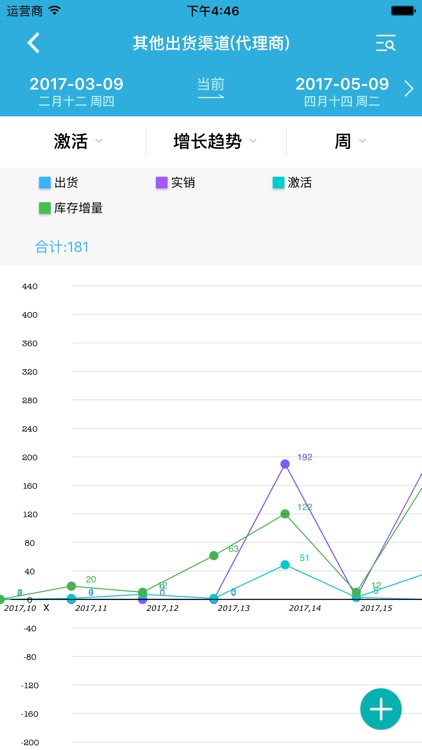Open the 增长趋势 dropdown

pyautogui.click(x=215, y=141)
